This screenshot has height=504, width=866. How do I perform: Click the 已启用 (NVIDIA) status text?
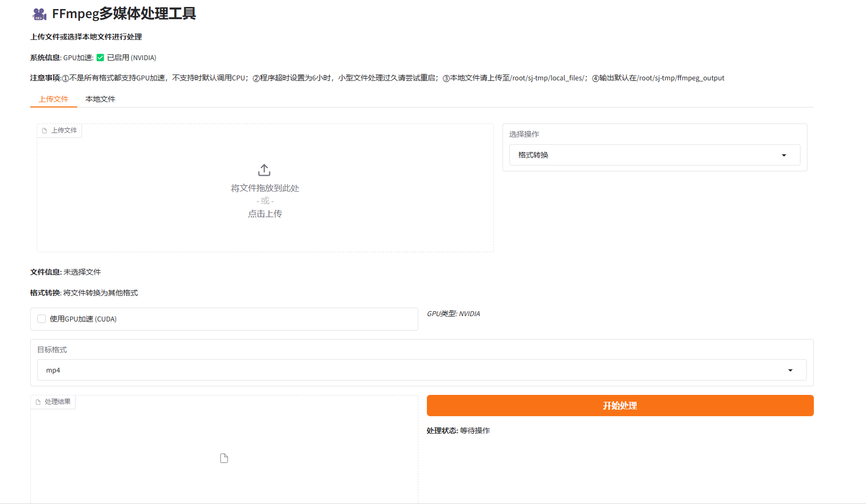(131, 57)
